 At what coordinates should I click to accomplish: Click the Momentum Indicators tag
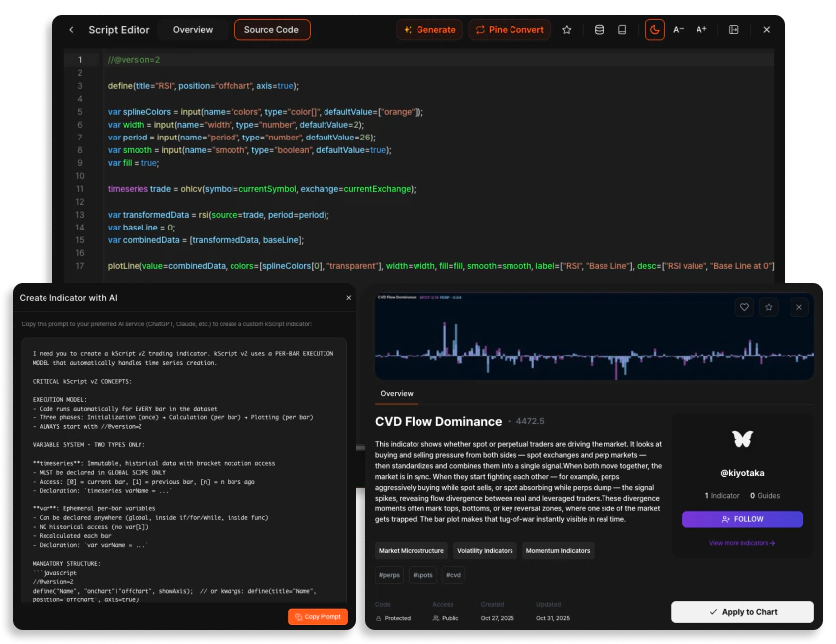point(558,551)
